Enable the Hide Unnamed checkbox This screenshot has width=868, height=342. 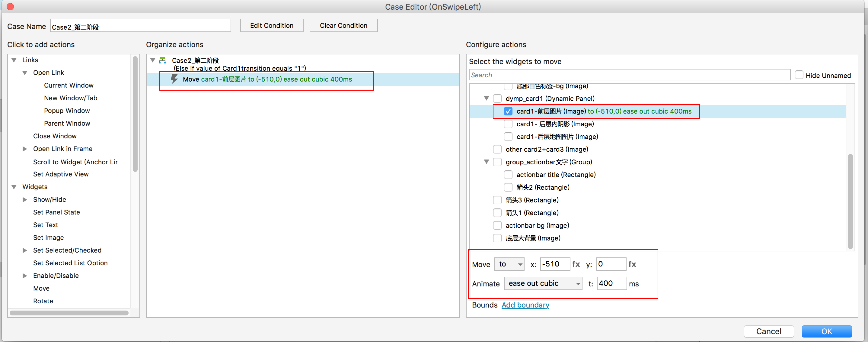[x=799, y=75]
